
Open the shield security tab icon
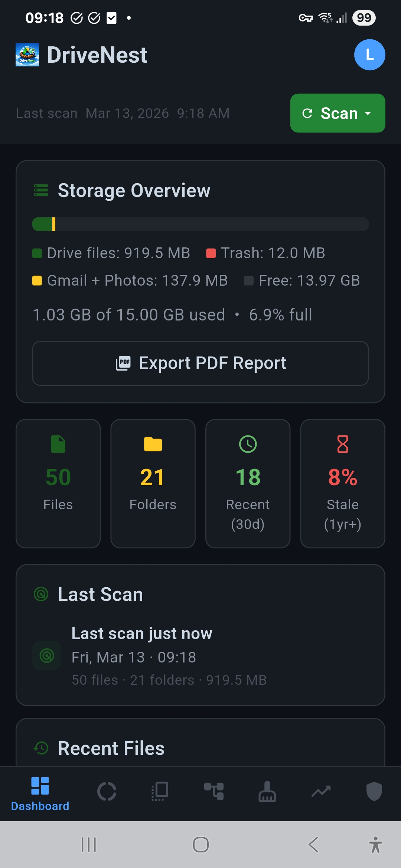click(x=374, y=791)
